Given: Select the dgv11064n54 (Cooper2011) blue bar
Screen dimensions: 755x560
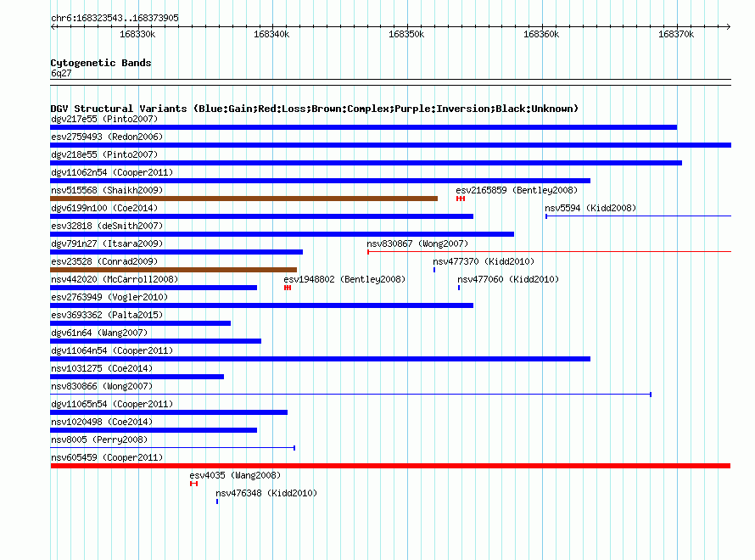Looking at the screenshot, I should (x=320, y=359).
